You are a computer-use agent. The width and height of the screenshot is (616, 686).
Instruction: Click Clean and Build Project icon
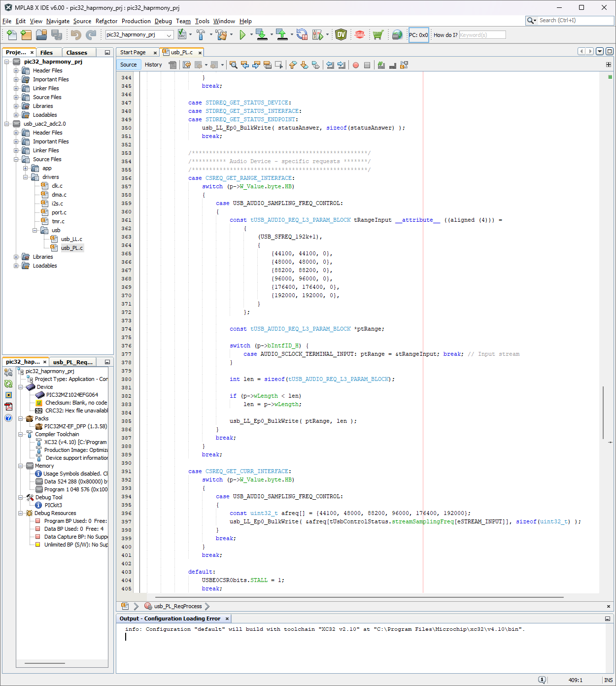[x=221, y=35]
